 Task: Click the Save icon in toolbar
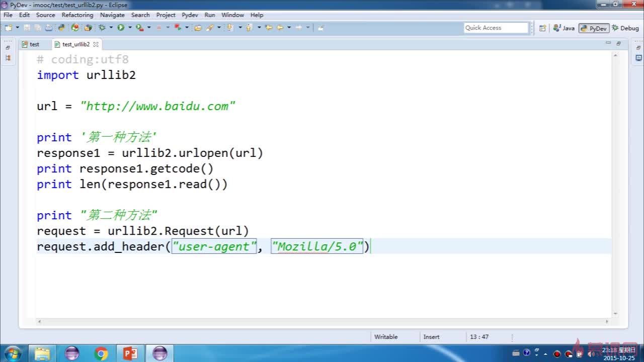27,28
